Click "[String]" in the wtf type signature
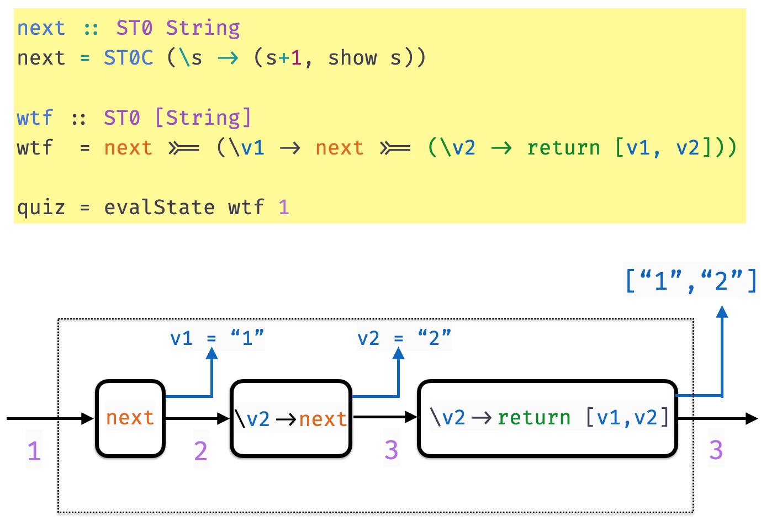 [x=203, y=118]
